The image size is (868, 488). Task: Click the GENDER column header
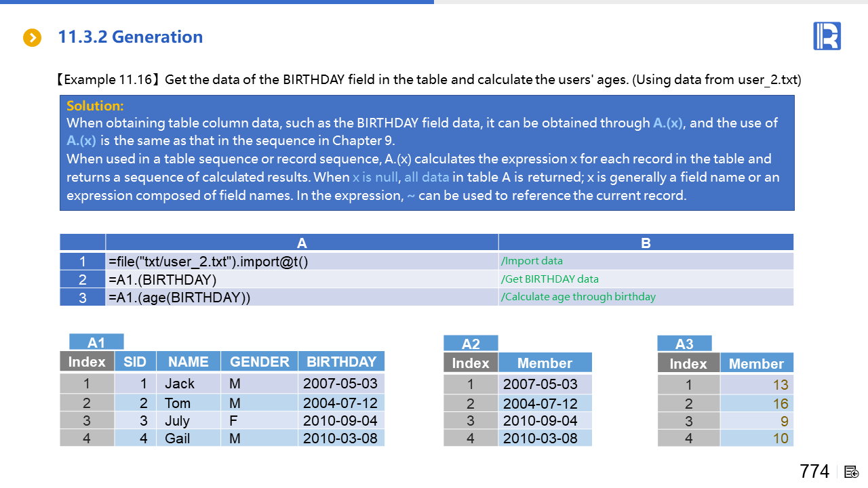(x=259, y=361)
